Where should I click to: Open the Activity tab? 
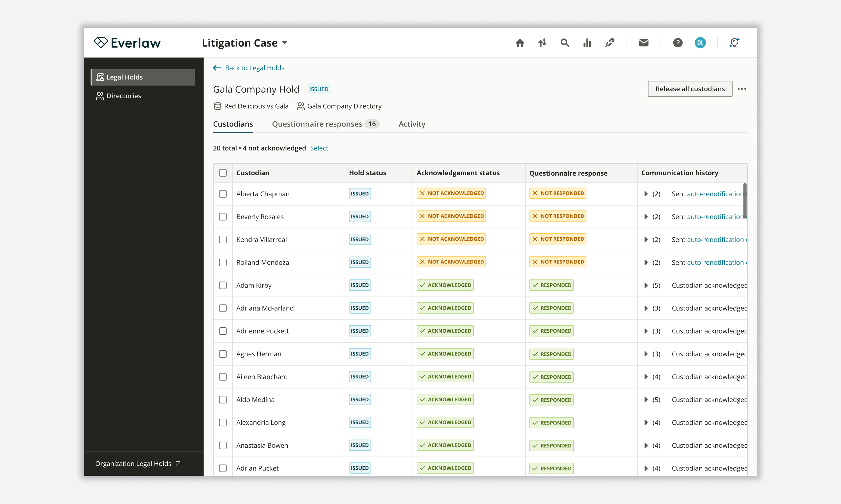coord(412,124)
